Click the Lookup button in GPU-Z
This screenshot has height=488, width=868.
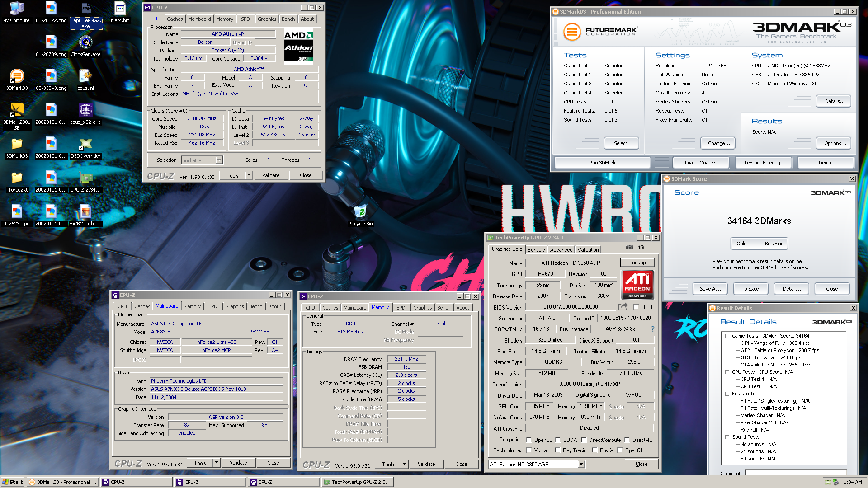point(637,263)
